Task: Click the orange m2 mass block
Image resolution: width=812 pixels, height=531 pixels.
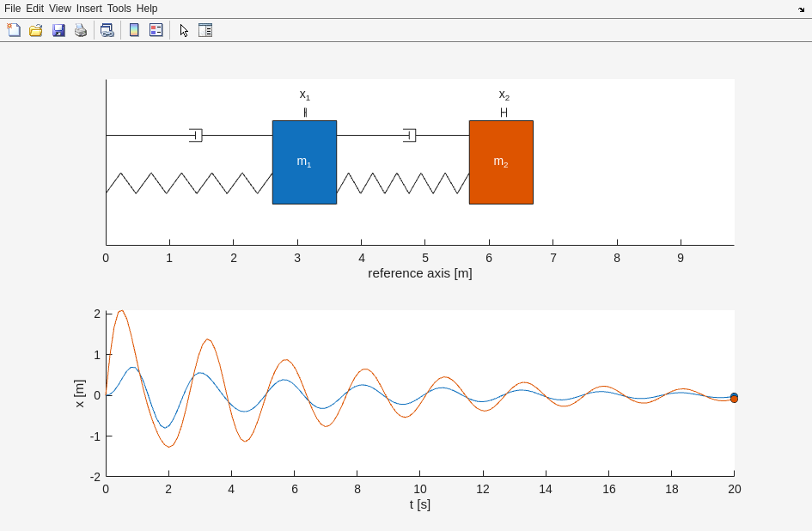Action: tap(501, 162)
